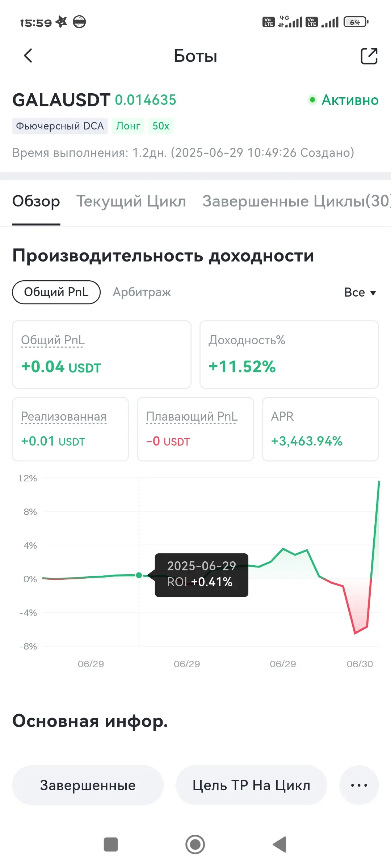Tap the Завершенные button
The height and width of the screenshot is (868, 391).
tap(88, 785)
